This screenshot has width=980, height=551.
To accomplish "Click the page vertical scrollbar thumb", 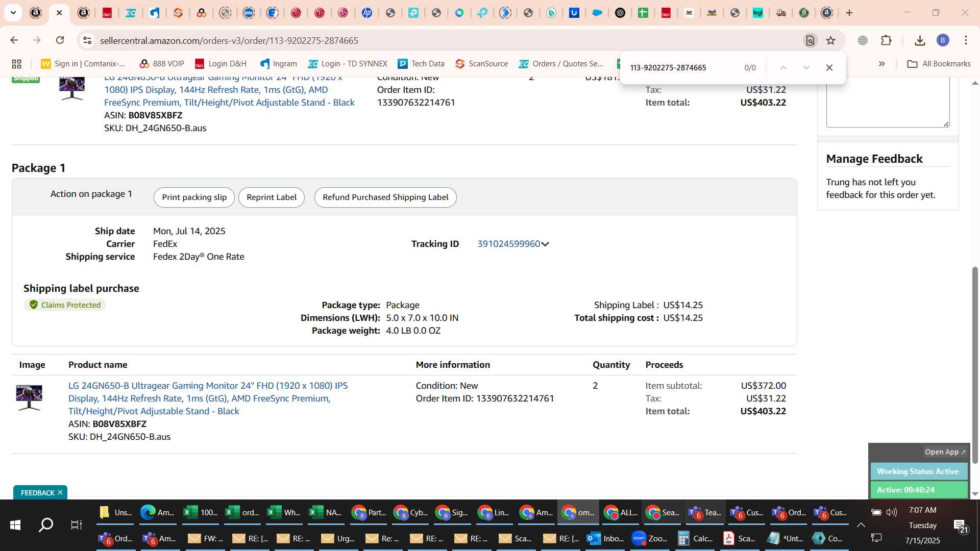I will pos(975,365).
